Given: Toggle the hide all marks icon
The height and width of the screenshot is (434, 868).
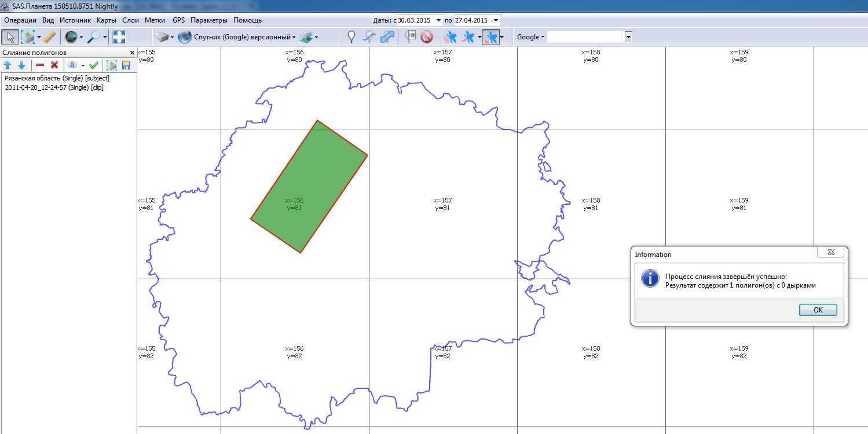Looking at the screenshot, I should point(427,37).
